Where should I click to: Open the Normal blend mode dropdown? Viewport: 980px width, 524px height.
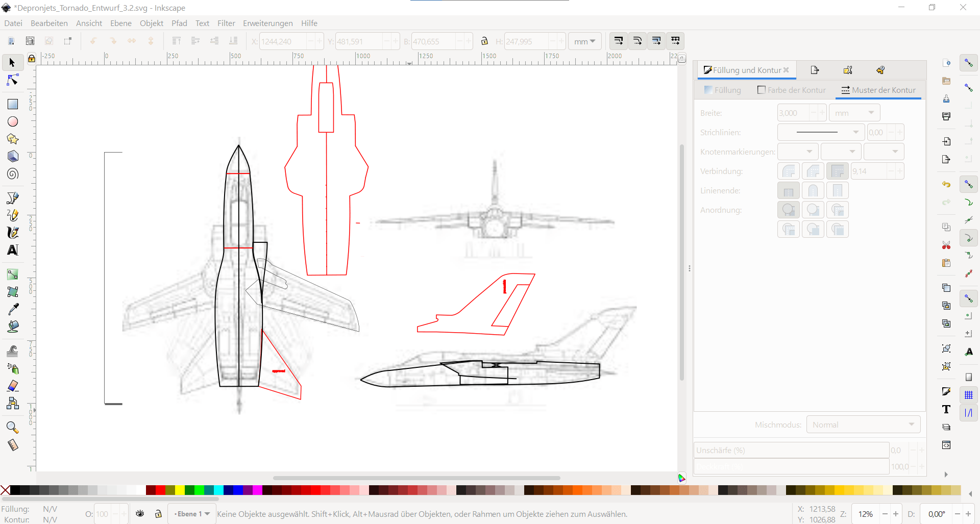(863, 424)
